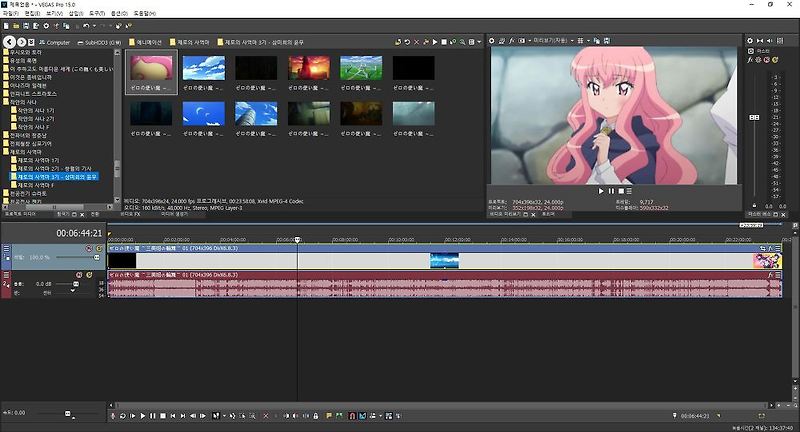Mute the audio track
800x432 pixels.
[x=79, y=275]
